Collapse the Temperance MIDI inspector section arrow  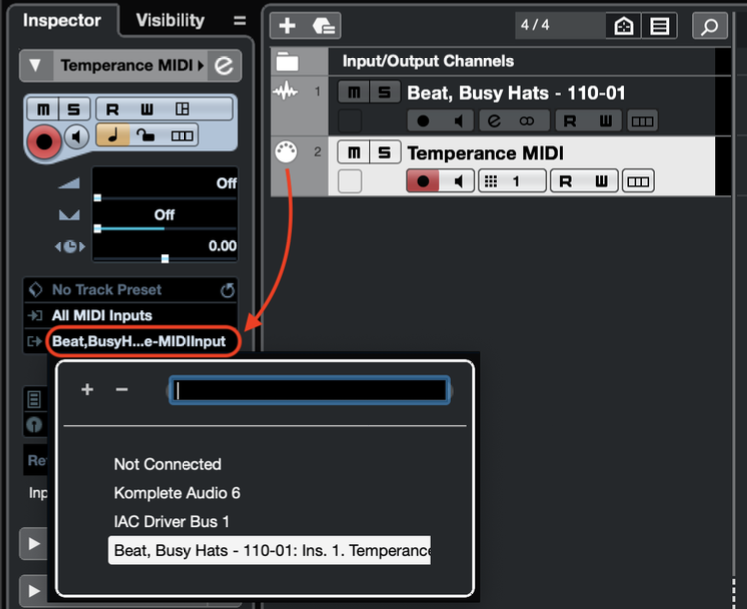pos(35,66)
